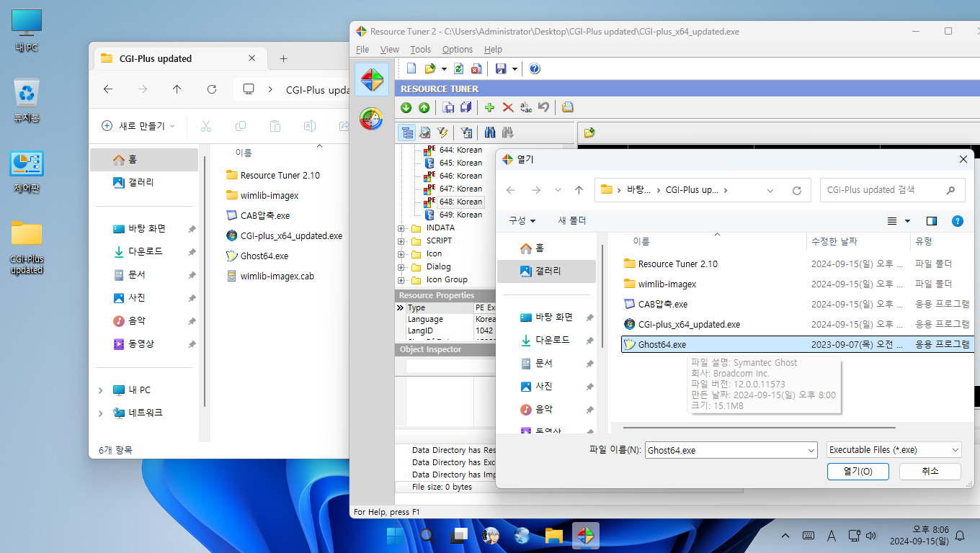Toggle the resource tree view button

(407, 132)
